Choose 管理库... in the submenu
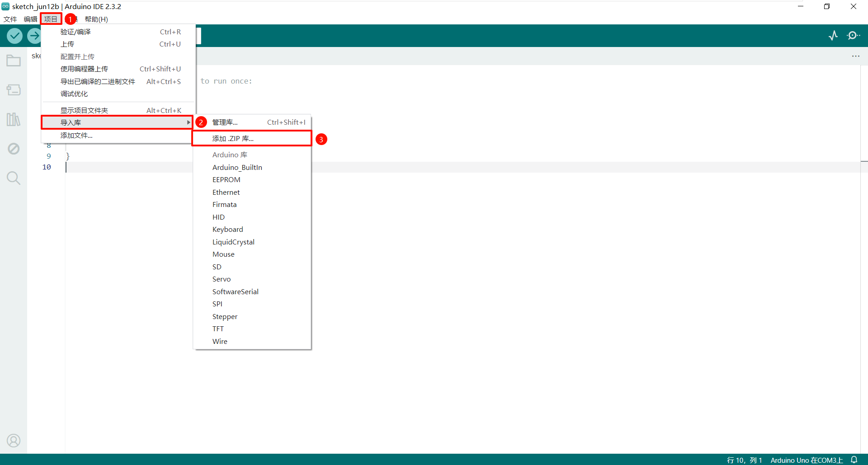868x465 pixels. point(252,122)
